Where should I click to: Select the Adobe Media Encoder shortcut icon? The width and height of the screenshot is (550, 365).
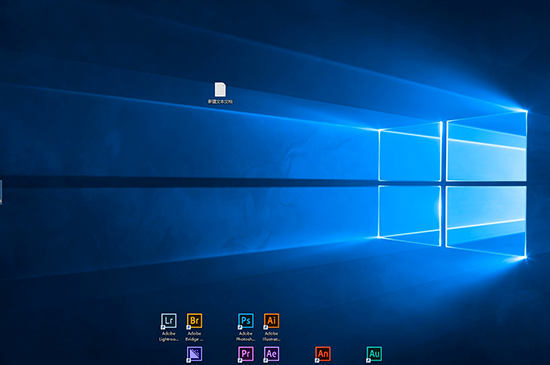pyautogui.click(x=194, y=354)
